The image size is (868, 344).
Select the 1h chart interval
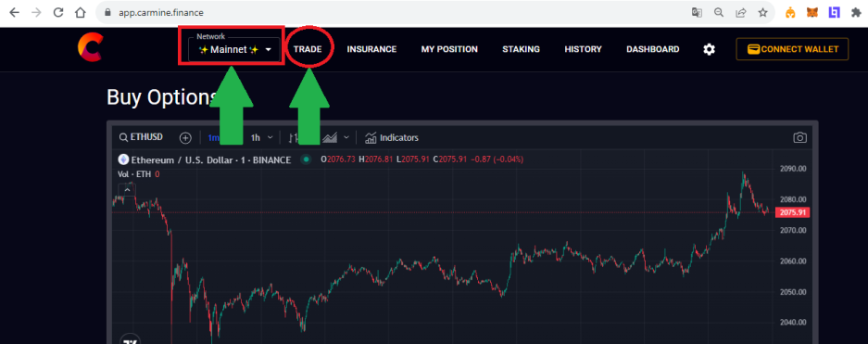(x=255, y=137)
